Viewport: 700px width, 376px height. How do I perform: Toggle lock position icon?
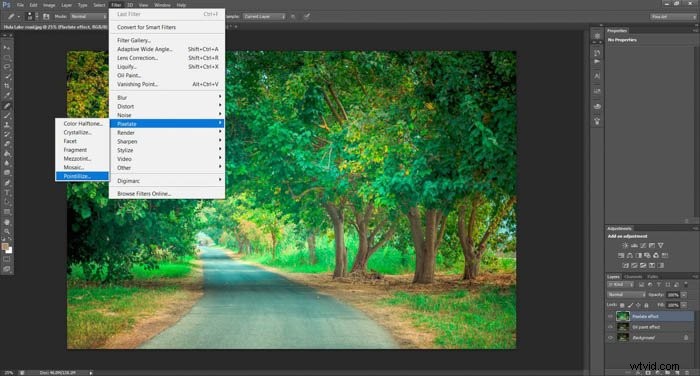coord(638,305)
